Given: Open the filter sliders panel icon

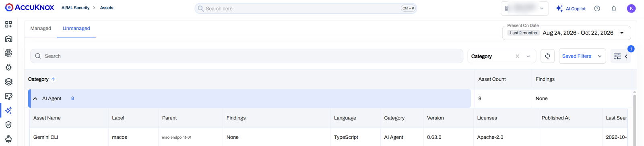Looking at the screenshot, I should [617, 56].
